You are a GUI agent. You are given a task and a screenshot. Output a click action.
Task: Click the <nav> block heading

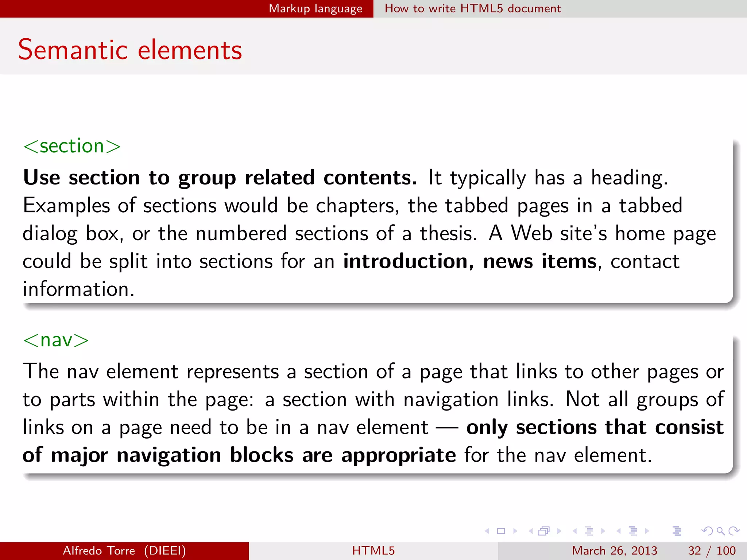pos(56,340)
